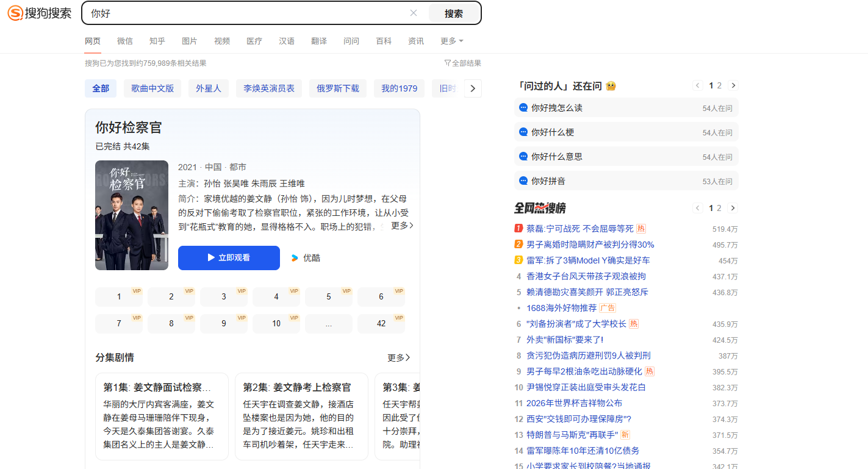Go to next page of 全网热搜榜
Viewport: 868px width, 469px height.
pyautogui.click(x=733, y=208)
